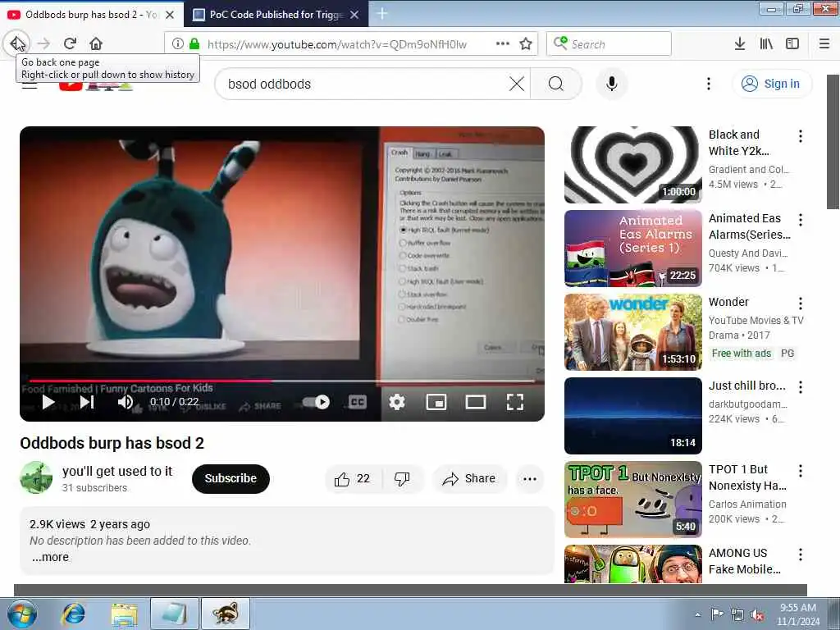Open Black and White Y2k video thumbnail
The image size is (840, 630).
pos(632,165)
